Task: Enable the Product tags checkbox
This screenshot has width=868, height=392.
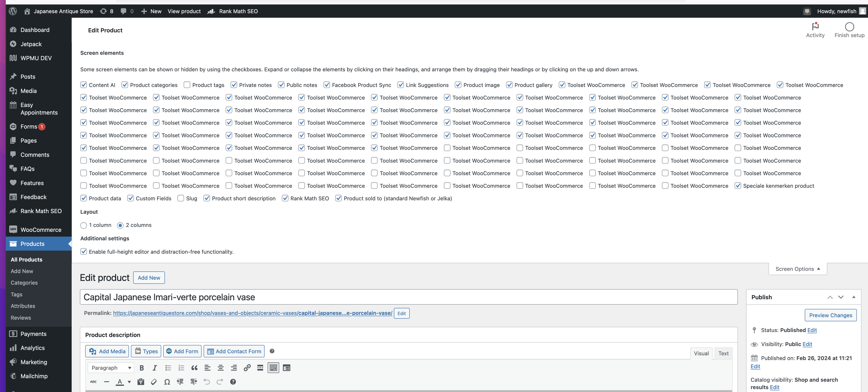Action: (x=187, y=85)
